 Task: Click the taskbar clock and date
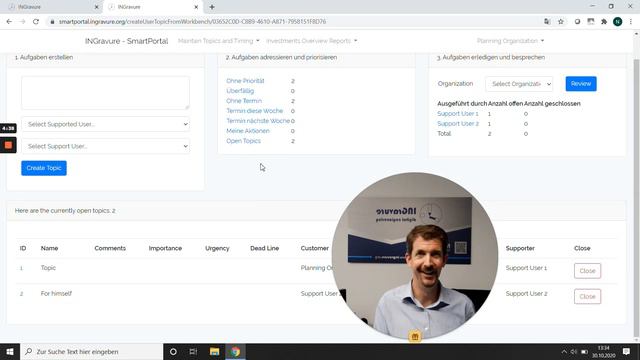(x=604, y=351)
